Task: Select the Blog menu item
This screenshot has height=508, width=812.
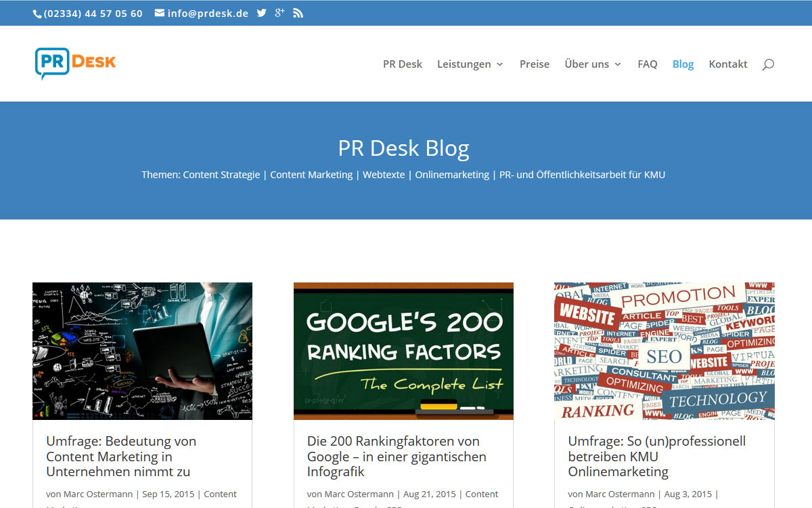Action: click(x=683, y=64)
